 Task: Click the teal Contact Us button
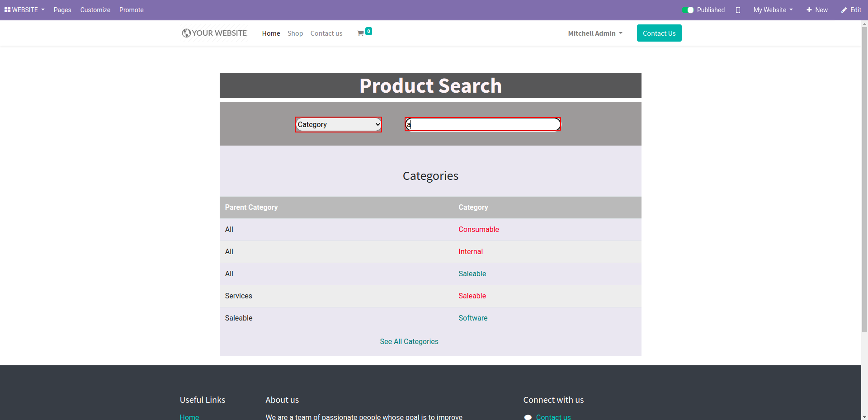659,33
